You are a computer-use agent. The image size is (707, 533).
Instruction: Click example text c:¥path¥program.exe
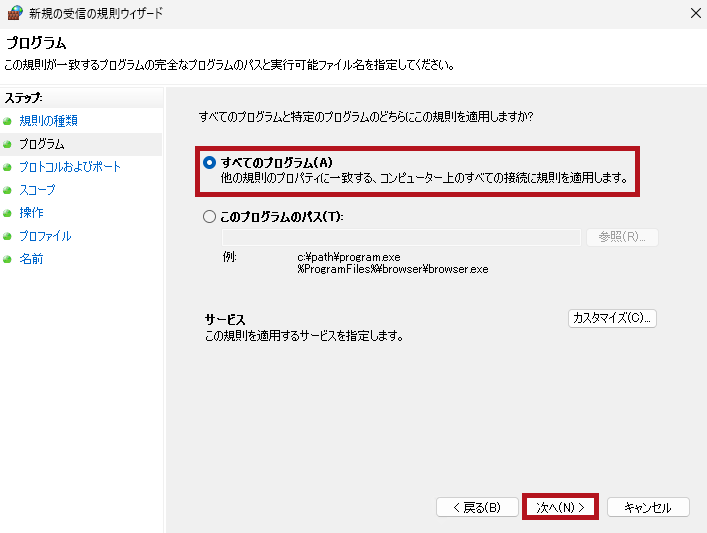point(349,257)
